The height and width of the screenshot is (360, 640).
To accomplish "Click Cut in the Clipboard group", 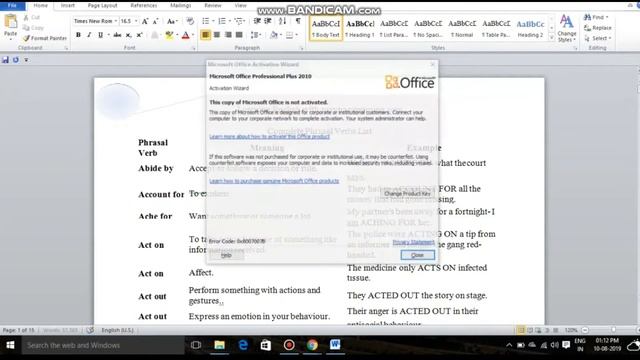I will coord(32,18).
